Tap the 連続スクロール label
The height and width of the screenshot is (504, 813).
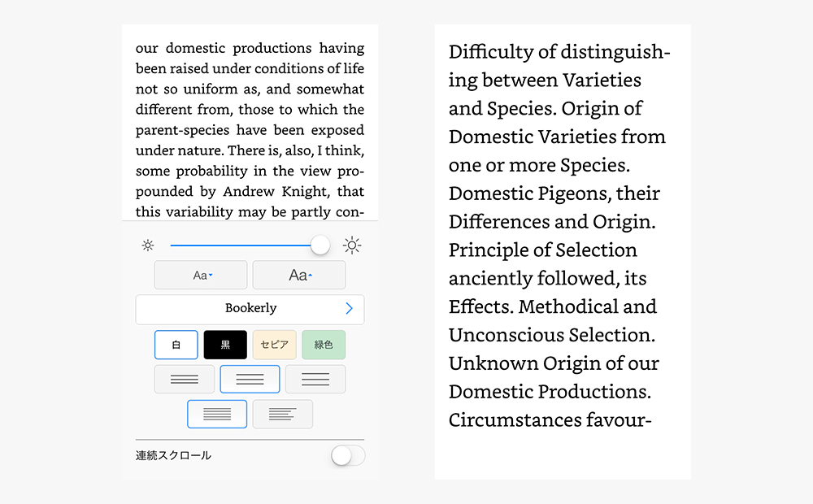173,455
